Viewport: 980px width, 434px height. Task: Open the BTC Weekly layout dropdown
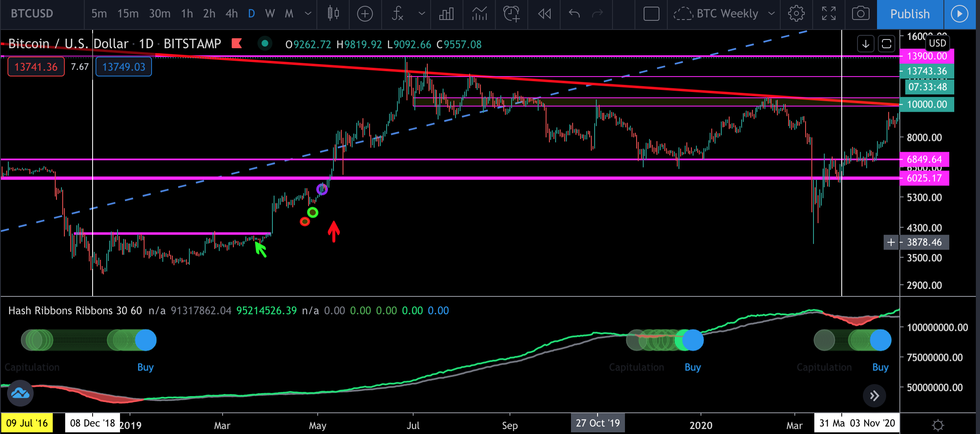coord(723,14)
